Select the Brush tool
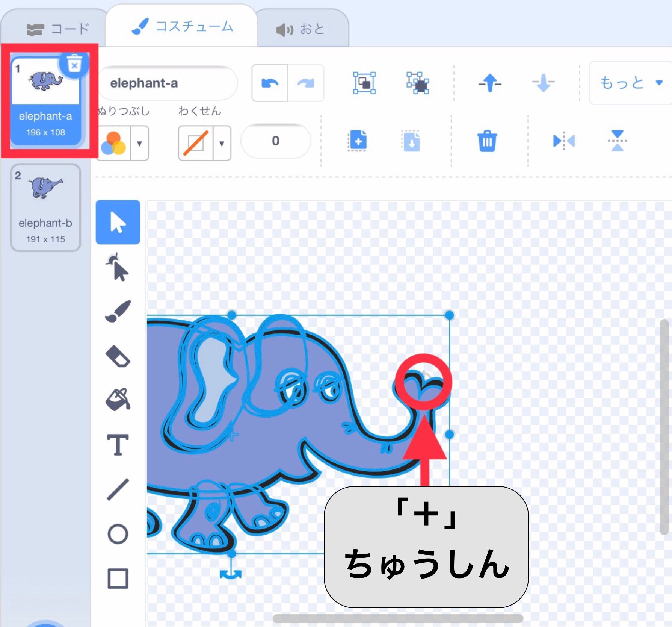 [118, 311]
